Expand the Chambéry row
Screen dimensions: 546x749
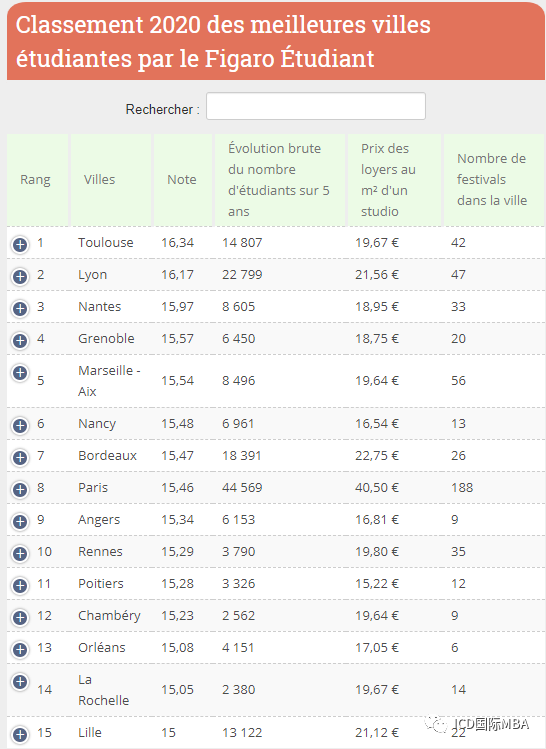pos(20,618)
